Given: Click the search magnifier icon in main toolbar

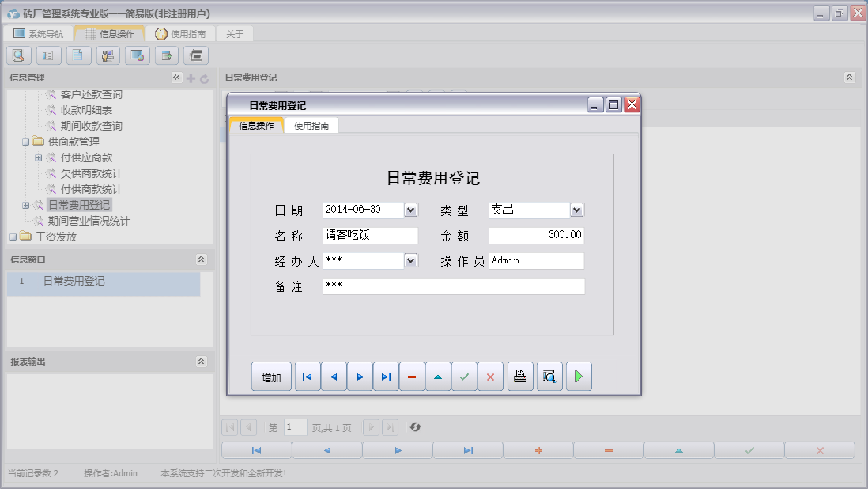Looking at the screenshot, I should coord(19,55).
